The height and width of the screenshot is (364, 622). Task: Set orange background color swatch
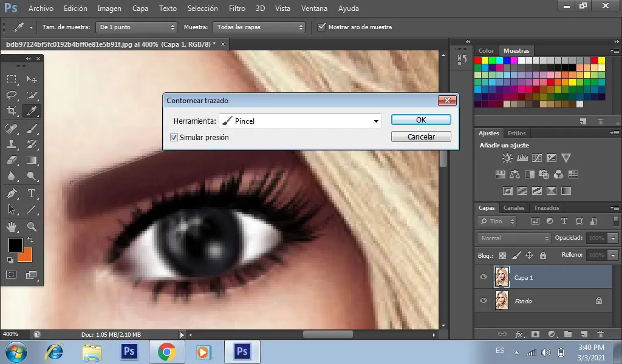[27, 256]
